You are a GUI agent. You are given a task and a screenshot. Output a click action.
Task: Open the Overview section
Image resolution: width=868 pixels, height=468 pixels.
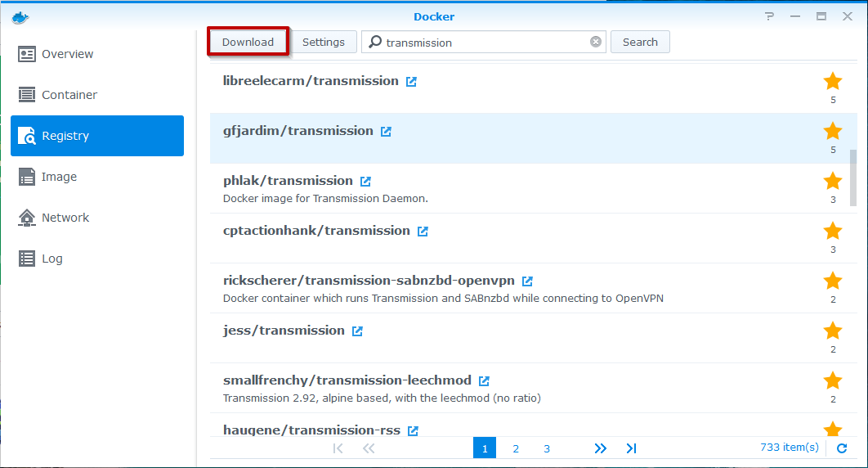[97, 54]
